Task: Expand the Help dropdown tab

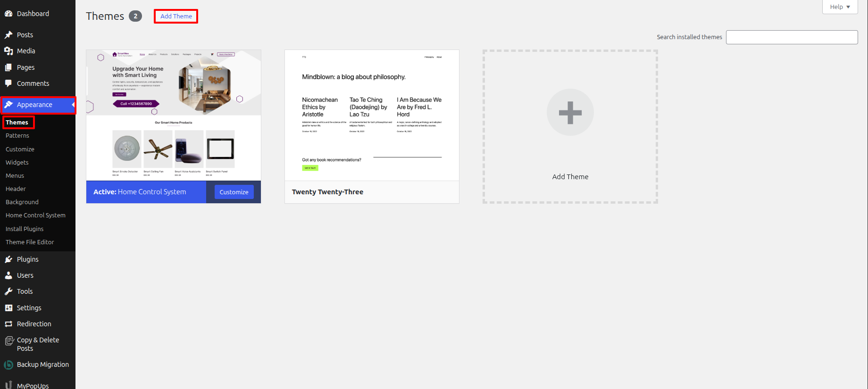Action: point(840,7)
